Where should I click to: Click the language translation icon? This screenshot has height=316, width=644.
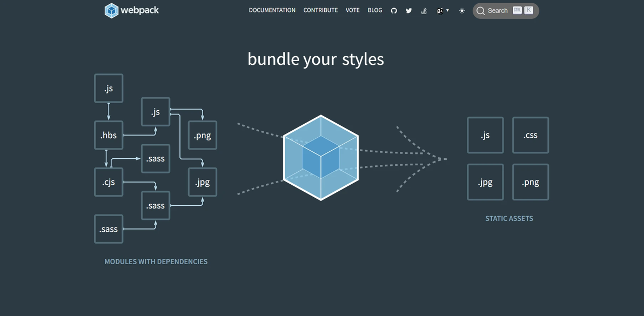pos(440,11)
